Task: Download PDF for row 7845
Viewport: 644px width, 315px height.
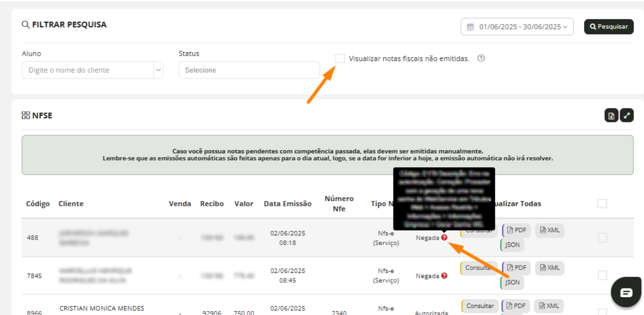Action: (517, 268)
